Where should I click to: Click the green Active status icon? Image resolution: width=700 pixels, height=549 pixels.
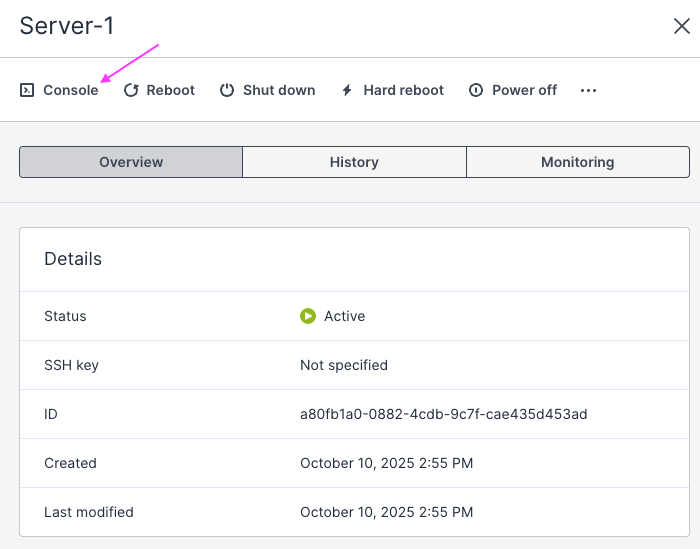pyautogui.click(x=308, y=316)
